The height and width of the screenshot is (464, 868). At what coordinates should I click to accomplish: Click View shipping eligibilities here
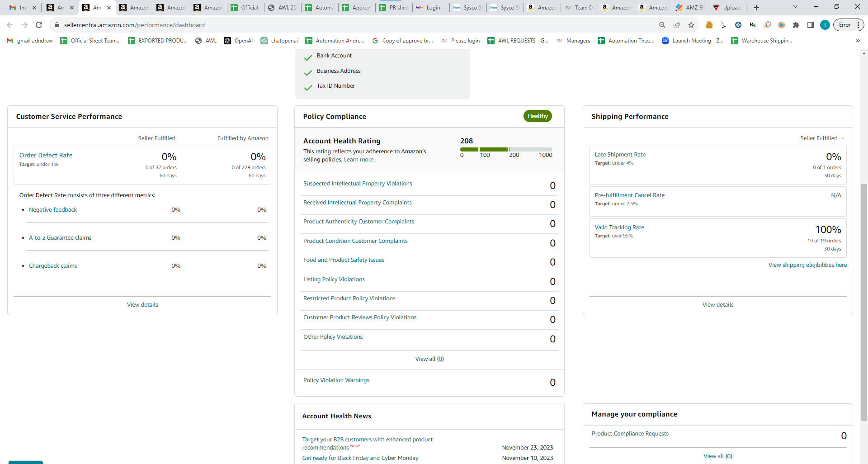[807, 265]
